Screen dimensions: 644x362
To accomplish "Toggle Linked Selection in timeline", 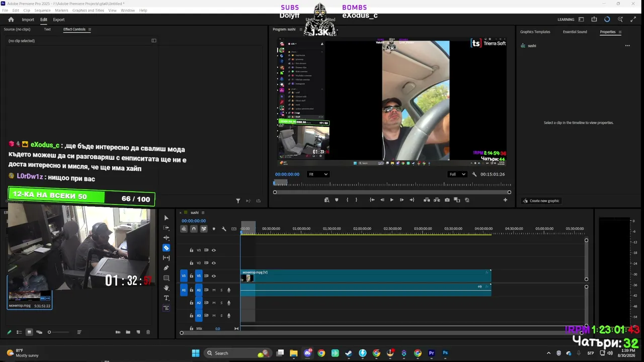I will [204, 229].
